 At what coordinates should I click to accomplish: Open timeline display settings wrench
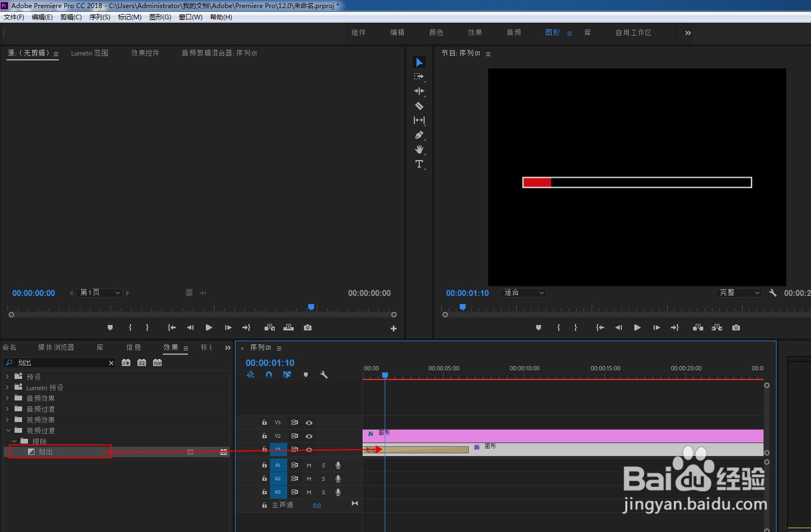tap(324, 375)
